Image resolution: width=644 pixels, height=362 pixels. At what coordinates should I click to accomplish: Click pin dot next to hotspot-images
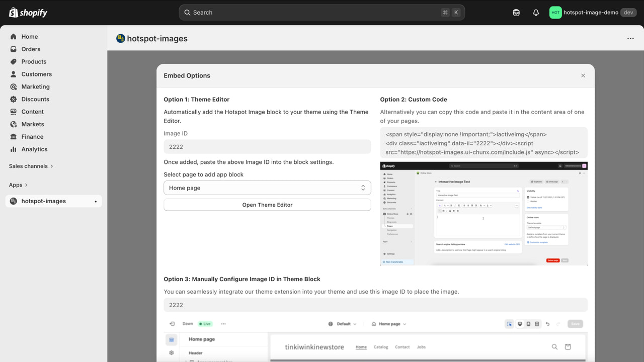pyautogui.click(x=96, y=202)
